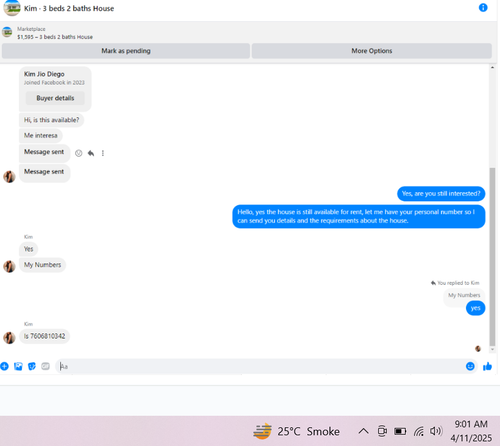Open more menu beside Message sent
Screen dimensions: 500x446
pyautogui.click(x=103, y=153)
